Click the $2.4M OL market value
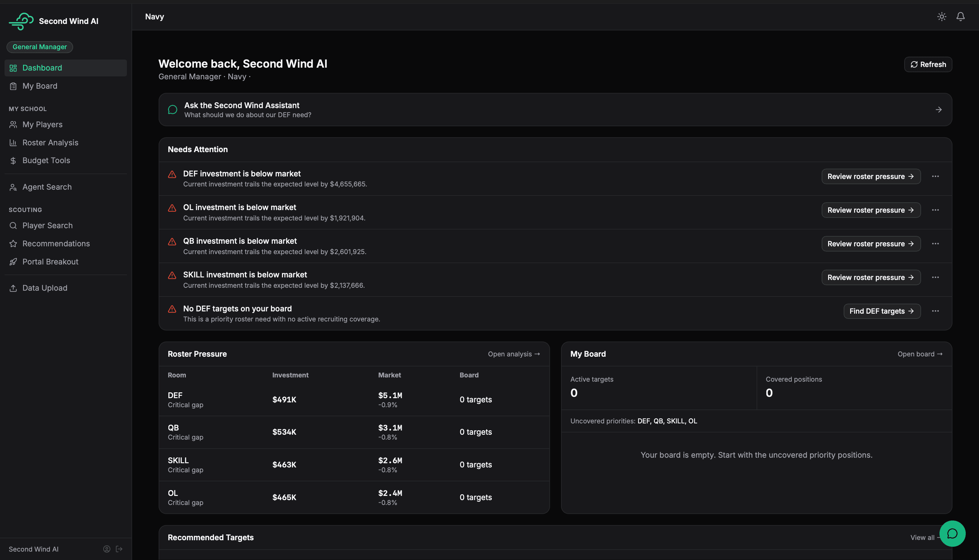This screenshot has height=560, width=979. pos(390,493)
